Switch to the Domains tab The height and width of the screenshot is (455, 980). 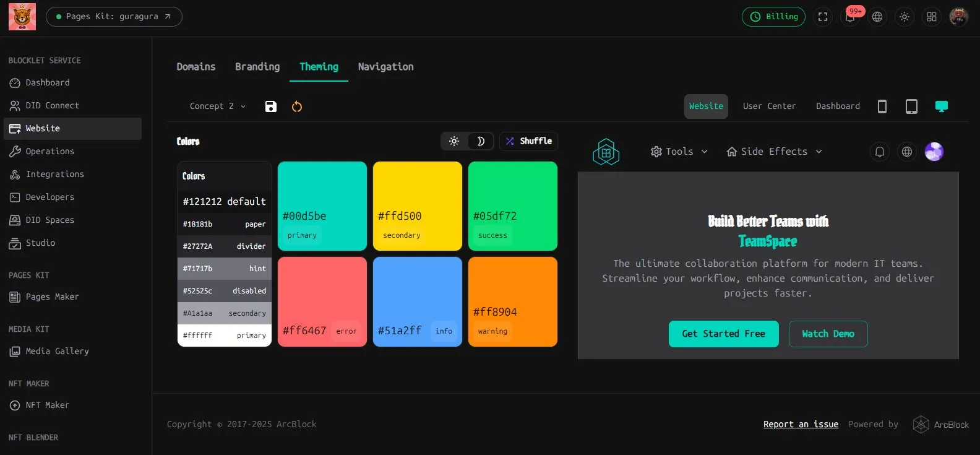coord(196,67)
